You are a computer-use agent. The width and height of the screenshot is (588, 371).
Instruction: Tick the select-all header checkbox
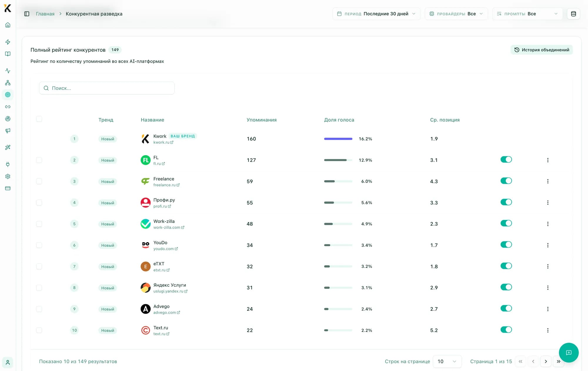[39, 119]
